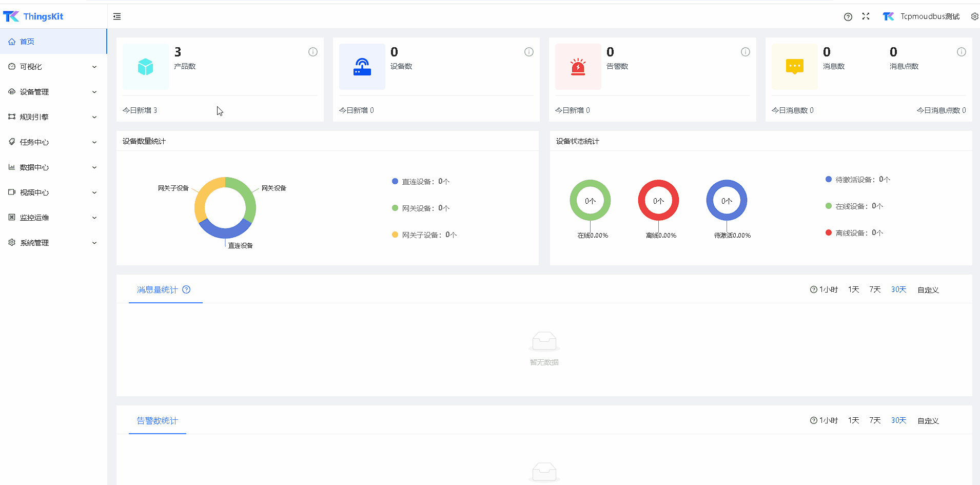Screen dimensions: 980x485
Task: Open settings gear icon in top right
Action: (x=974, y=16)
